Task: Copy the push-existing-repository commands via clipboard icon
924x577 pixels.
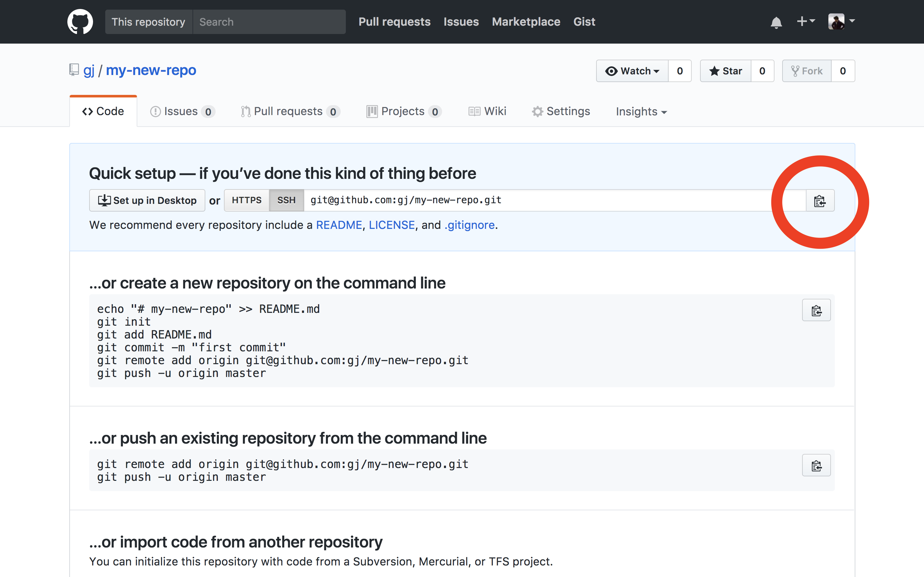Action: (816, 465)
